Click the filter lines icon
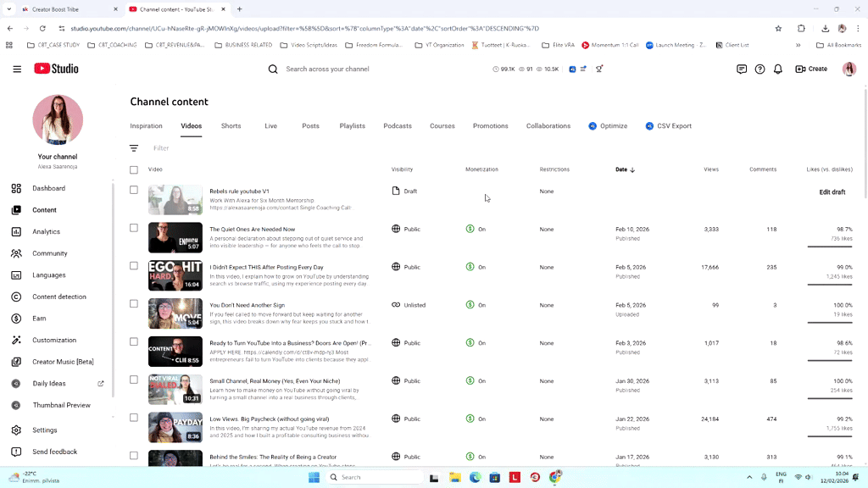 [134, 148]
